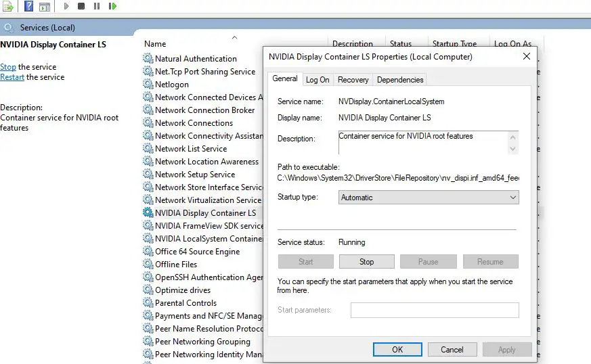The width and height of the screenshot is (591, 364).
Task: Click the Stop Service square icon in toolbar
Action: 81,6
